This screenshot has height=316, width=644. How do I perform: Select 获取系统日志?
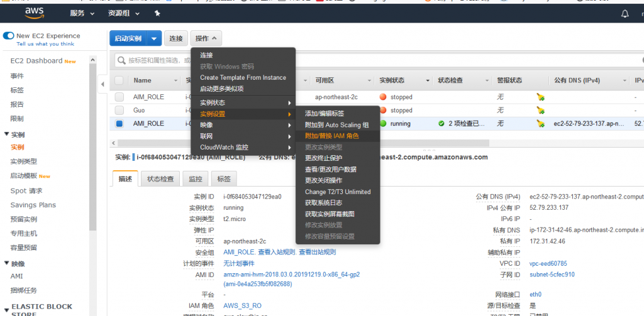pyautogui.click(x=338, y=203)
